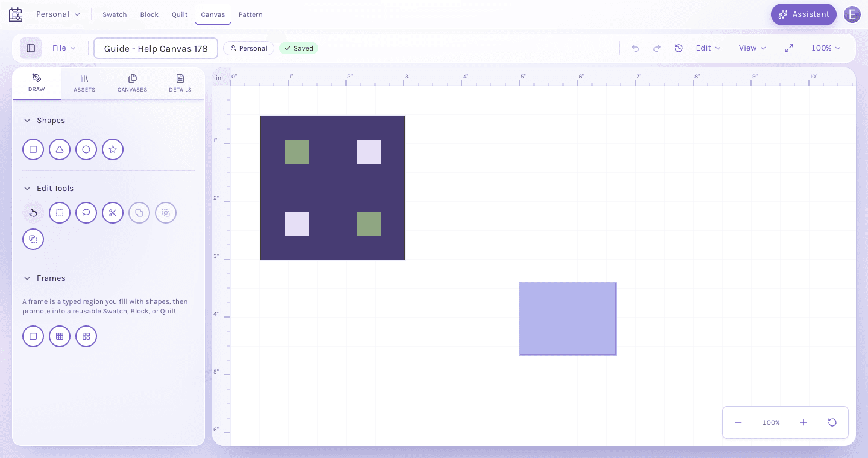Screen dimensions: 868x458
Task: Open the View dropdown menu
Action: click(752, 48)
